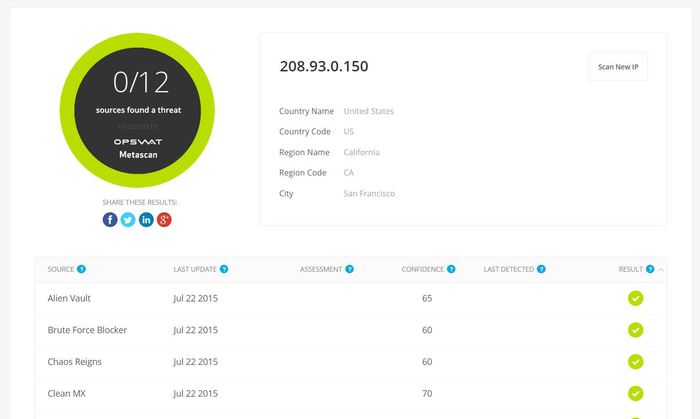The height and width of the screenshot is (419, 700).
Task: Toggle sort arrow beside Result column
Action: (x=661, y=270)
